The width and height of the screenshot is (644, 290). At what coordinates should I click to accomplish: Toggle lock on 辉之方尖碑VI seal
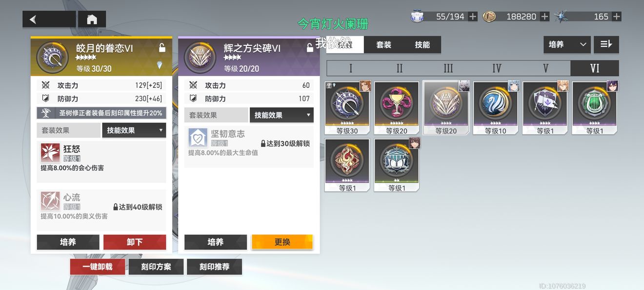309,48
